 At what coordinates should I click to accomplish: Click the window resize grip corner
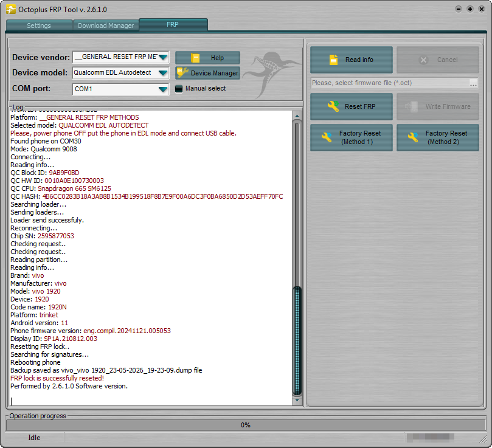(483, 439)
